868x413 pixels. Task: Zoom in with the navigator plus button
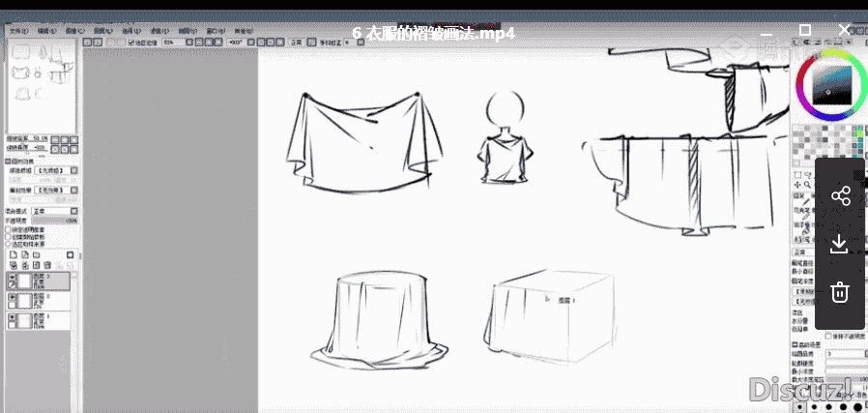64,140
